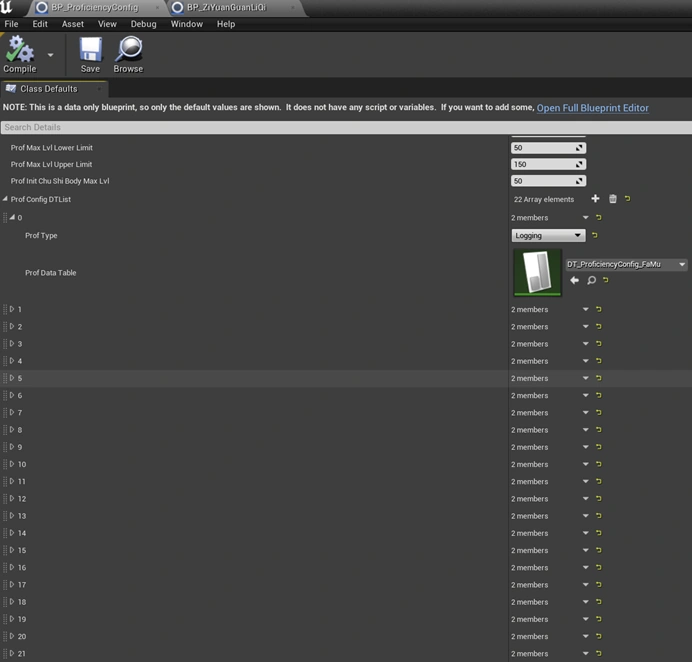Click Open Full Blueprint Editor link
The image size is (692, 662).
[592, 108]
